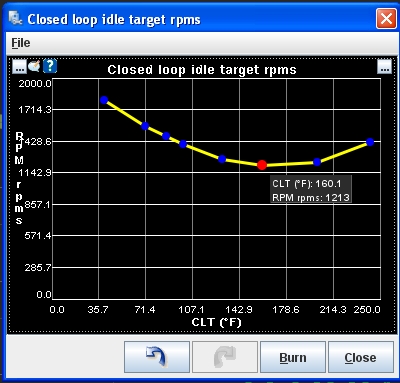Click the Close button

coord(361,357)
